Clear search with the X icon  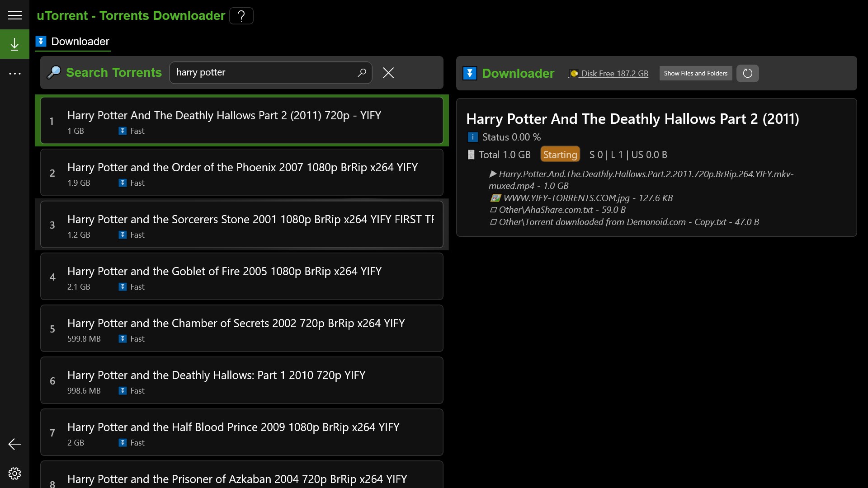click(388, 73)
